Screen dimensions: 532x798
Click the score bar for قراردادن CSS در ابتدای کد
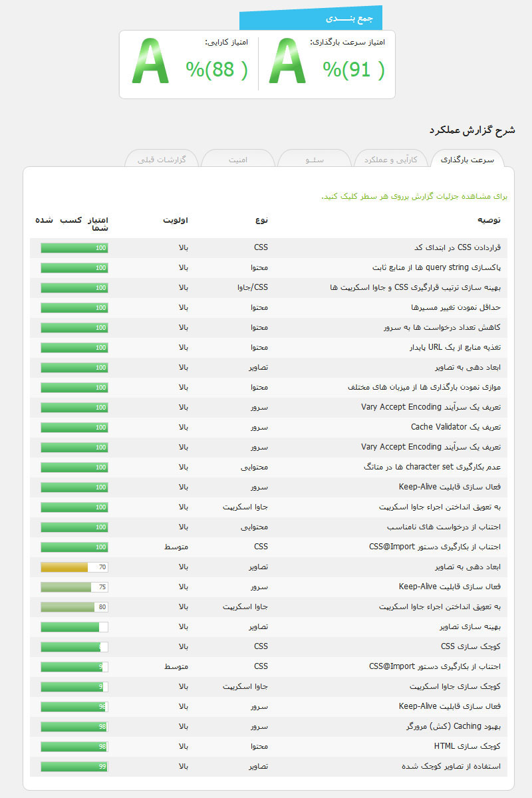(x=74, y=248)
